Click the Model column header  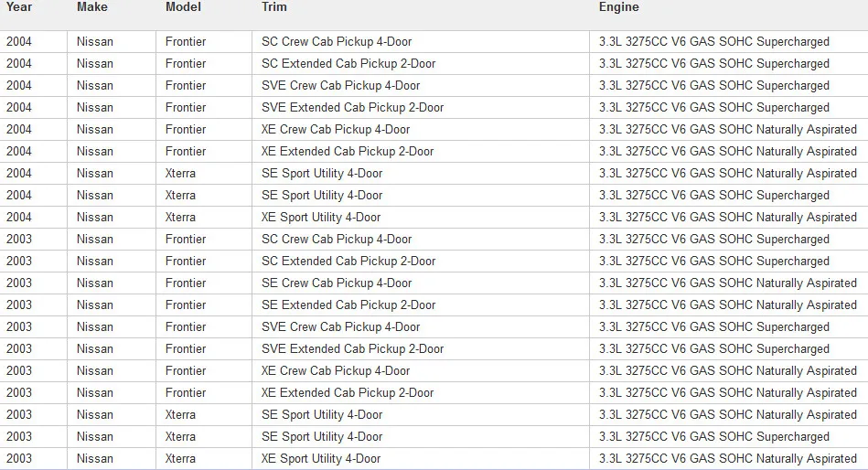tap(183, 7)
